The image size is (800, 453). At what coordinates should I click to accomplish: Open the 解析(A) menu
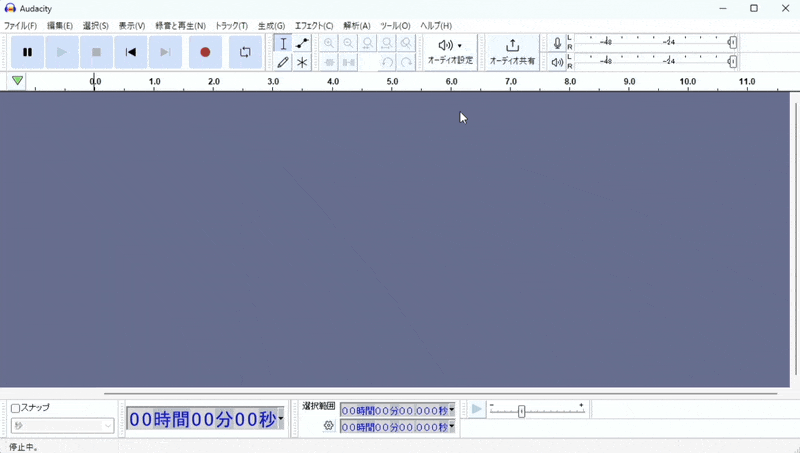pyautogui.click(x=357, y=26)
